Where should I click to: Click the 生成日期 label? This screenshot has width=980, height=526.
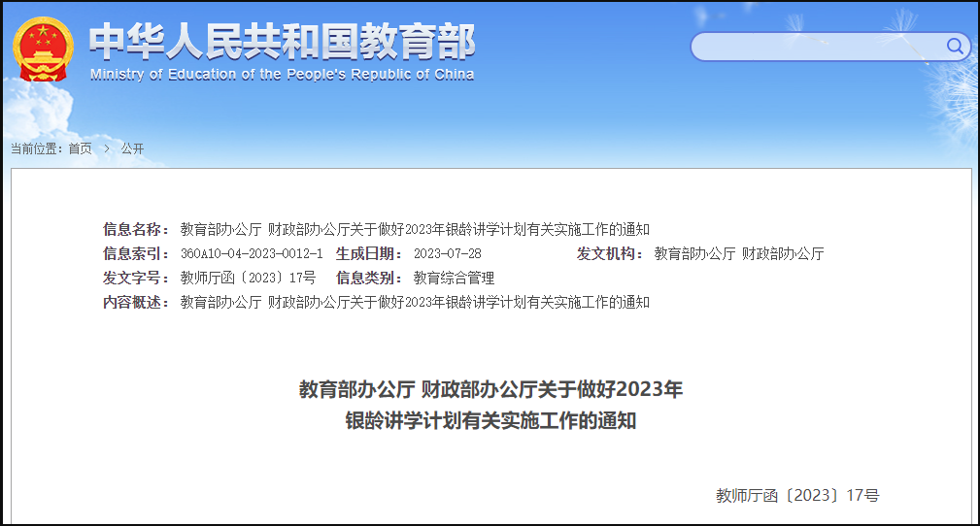(369, 253)
